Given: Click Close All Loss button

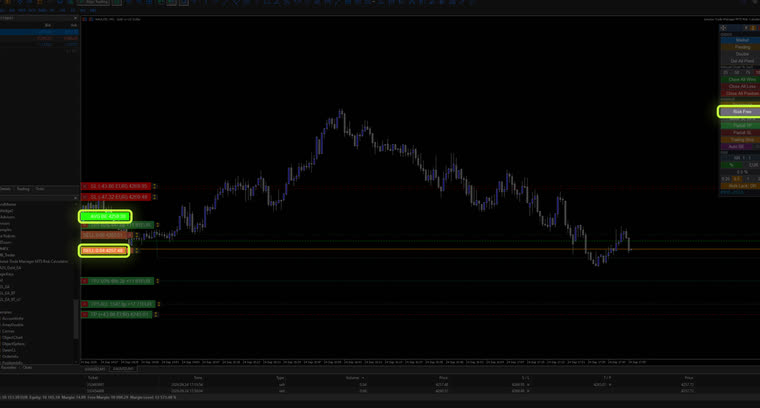Looking at the screenshot, I should (741, 86).
